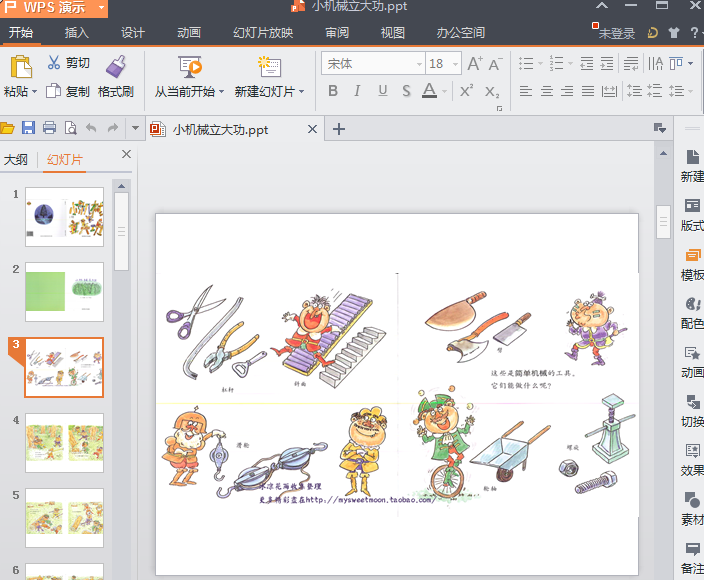The height and width of the screenshot is (580, 704).
Task: Click the numbered list icon
Action: [x=556, y=63]
